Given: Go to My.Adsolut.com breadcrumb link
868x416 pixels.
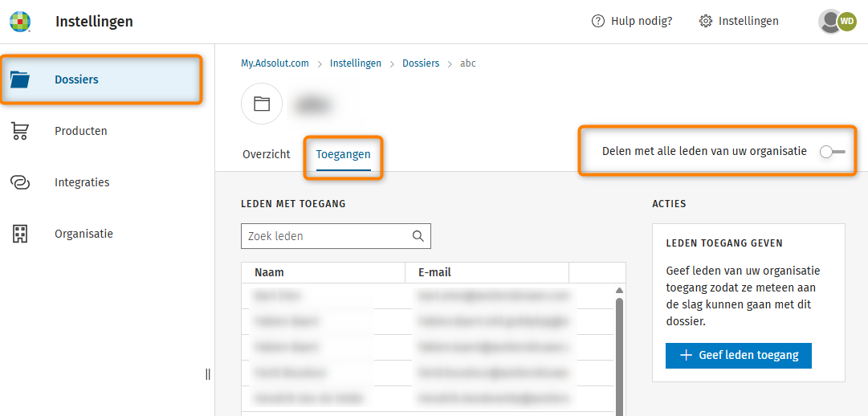Looking at the screenshot, I should [275, 63].
